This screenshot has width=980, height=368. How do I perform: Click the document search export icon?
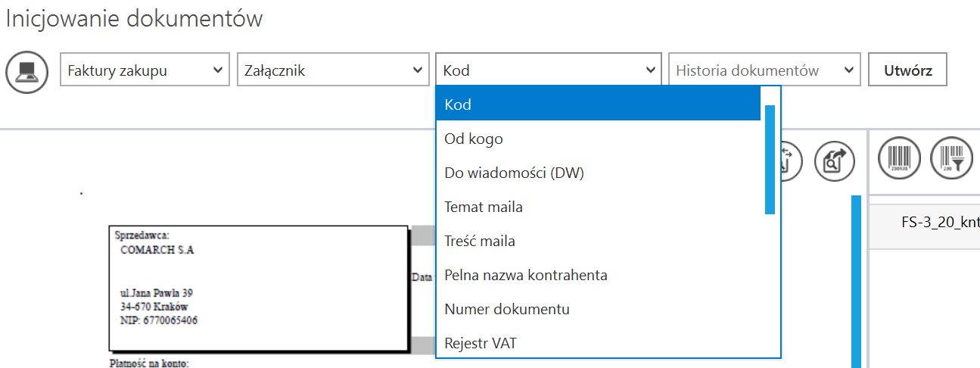point(835,160)
